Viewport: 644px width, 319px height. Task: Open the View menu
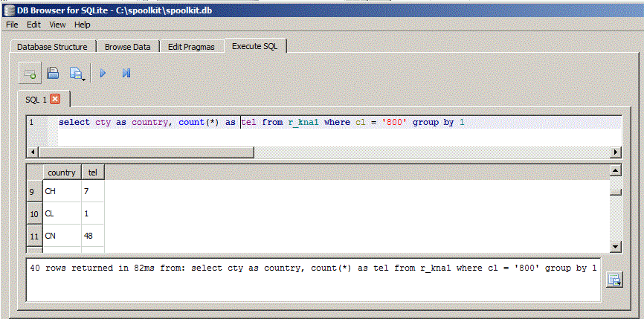[57, 25]
